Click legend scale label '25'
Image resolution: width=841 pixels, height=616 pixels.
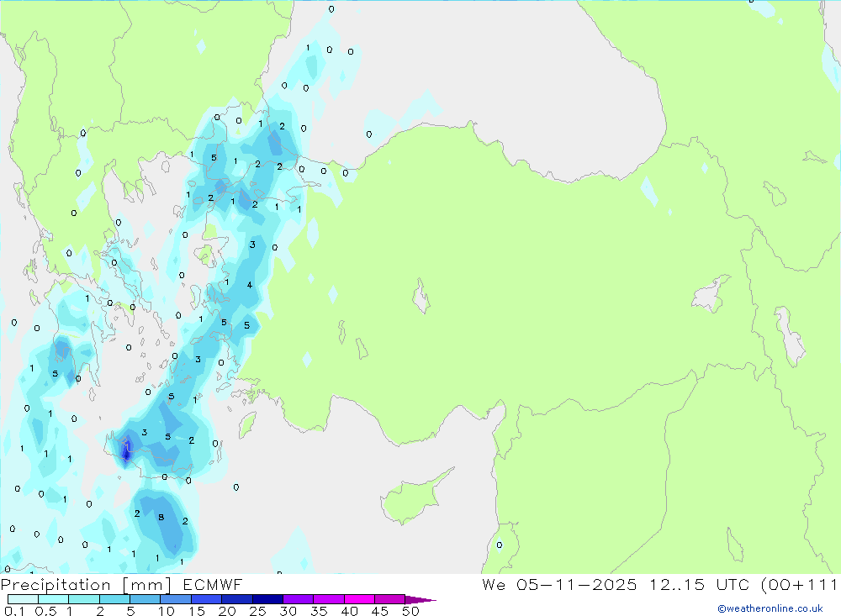(257, 611)
